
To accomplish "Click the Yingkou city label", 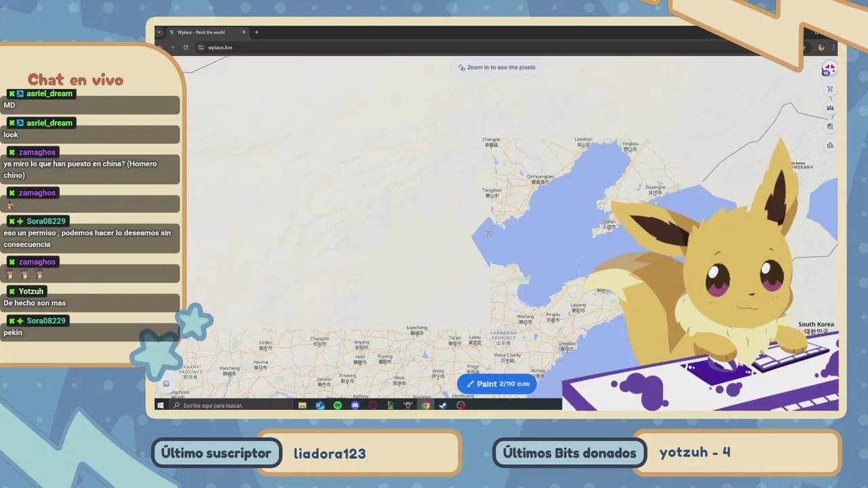I will 631,146.
